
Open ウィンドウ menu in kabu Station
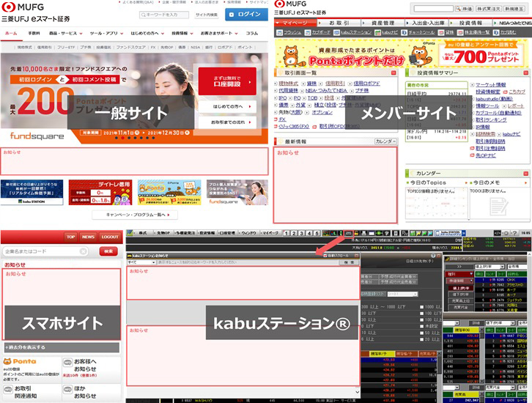coord(249,233)
